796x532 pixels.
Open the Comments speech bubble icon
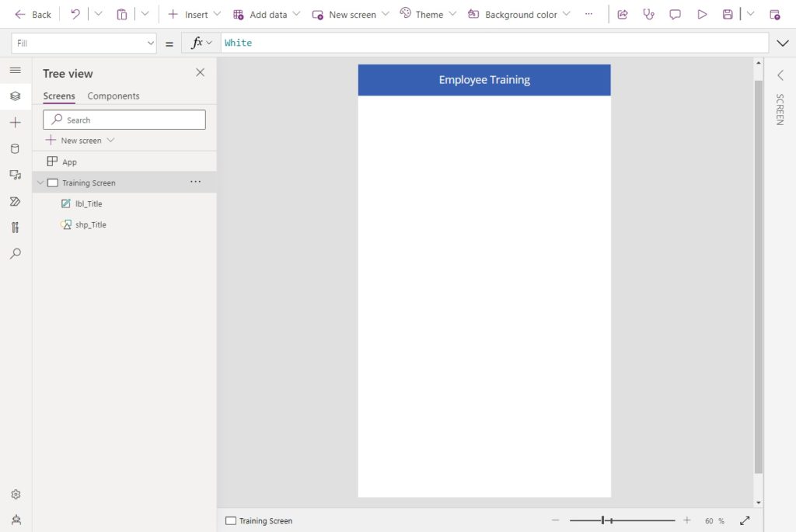coord(676,14)
